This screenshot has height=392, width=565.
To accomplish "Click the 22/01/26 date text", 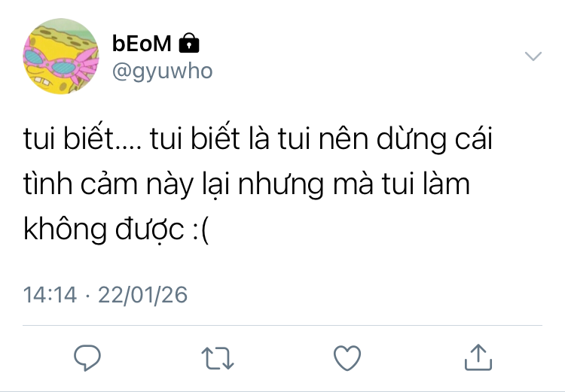I will click(142, 295).
